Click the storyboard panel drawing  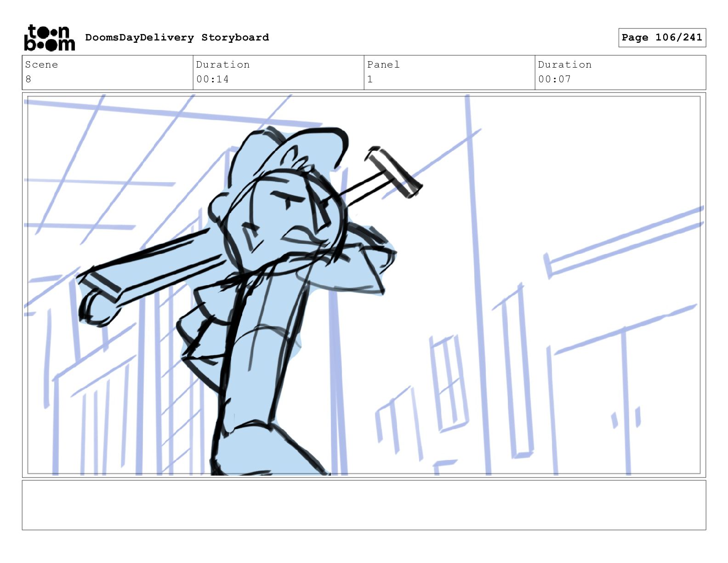364,285
